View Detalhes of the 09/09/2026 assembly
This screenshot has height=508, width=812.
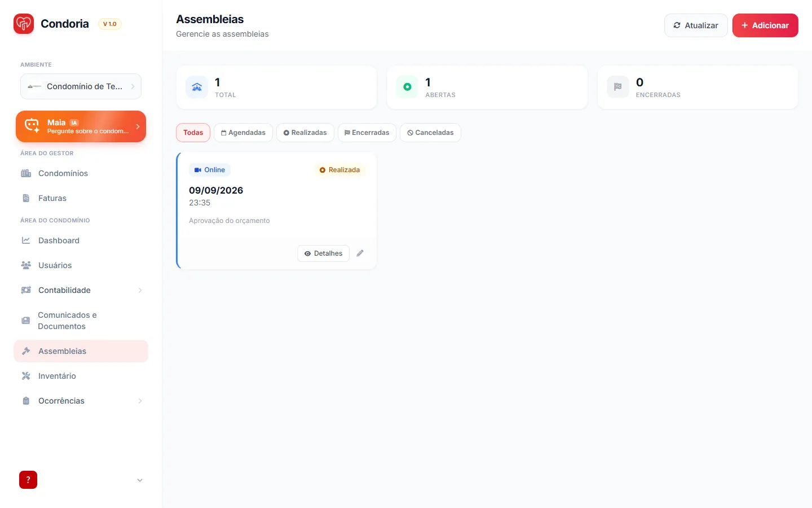[324, 253]
